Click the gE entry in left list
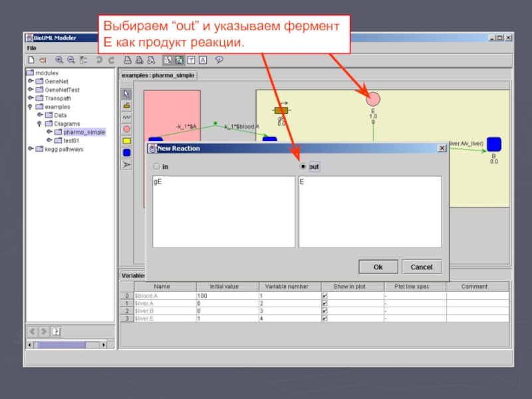Screen dimensions: 532x399 tap(158, 182)
